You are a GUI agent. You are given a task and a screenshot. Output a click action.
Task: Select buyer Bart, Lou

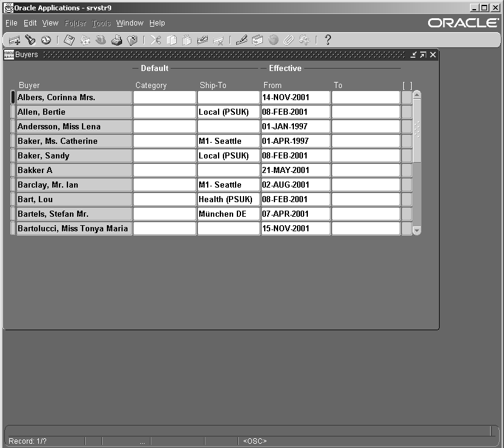pyautogui.click(x=74, y=199)
